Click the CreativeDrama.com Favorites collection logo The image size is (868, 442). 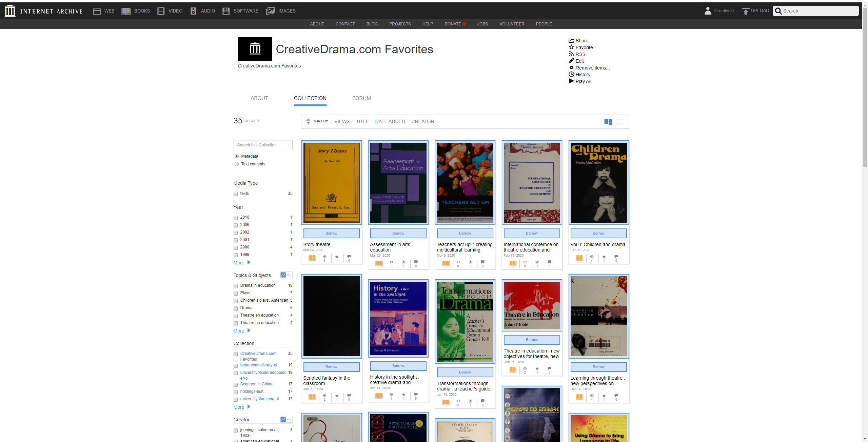255,49
